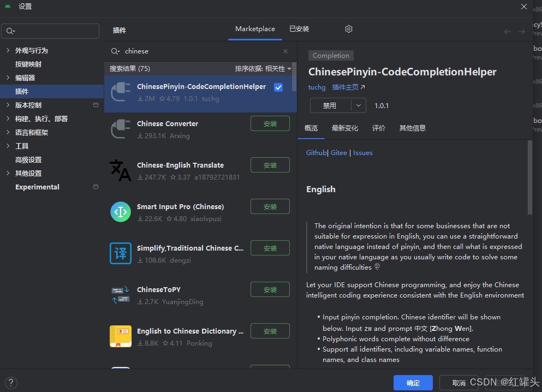Click the plugin description scrollbar
This screenshot has width=542, height=392.
coord(530,177)
